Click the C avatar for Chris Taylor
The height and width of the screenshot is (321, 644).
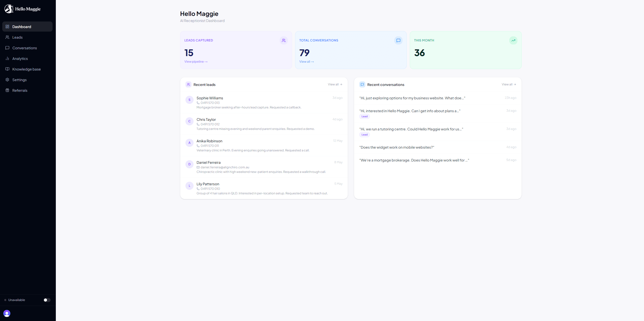[x=189, y=121]
